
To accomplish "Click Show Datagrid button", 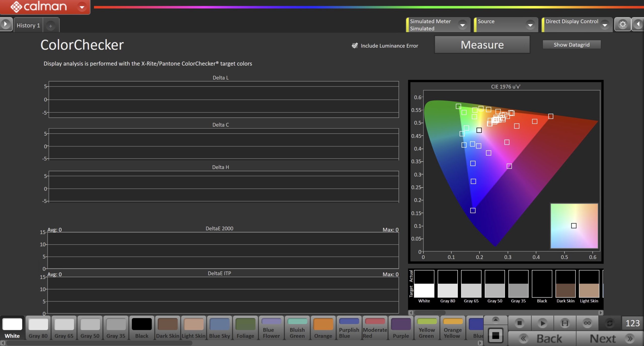I will click(x=571, y=45).
